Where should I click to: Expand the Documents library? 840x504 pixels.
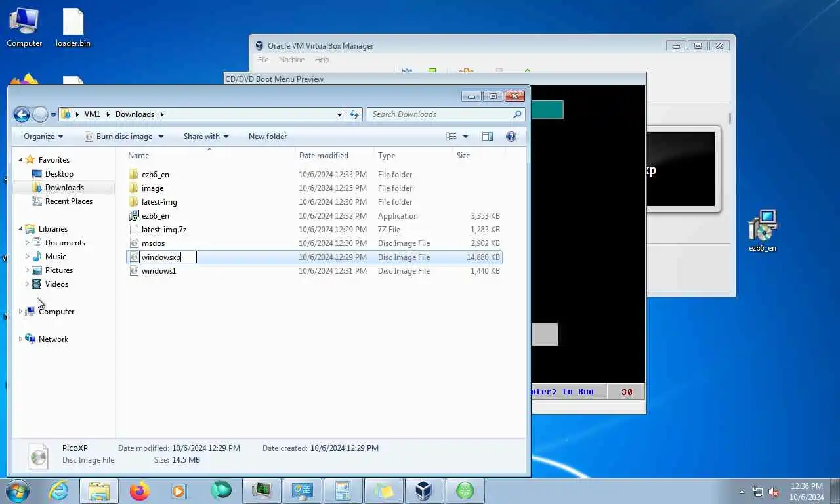coord(27,243)
